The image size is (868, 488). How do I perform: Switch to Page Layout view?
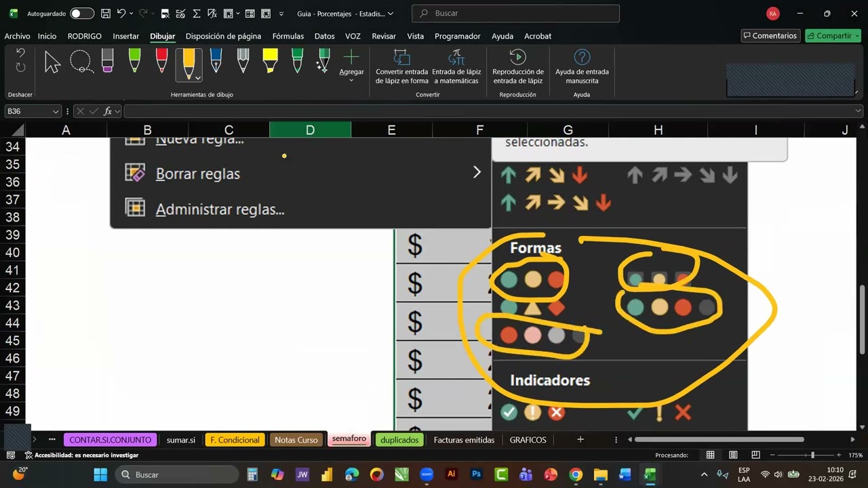[x=733, y=455]
